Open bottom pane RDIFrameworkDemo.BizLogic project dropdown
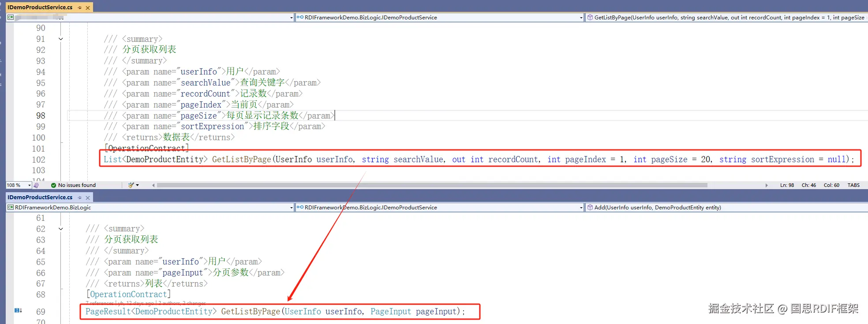 pyautogui.click(x=150, y=208)
